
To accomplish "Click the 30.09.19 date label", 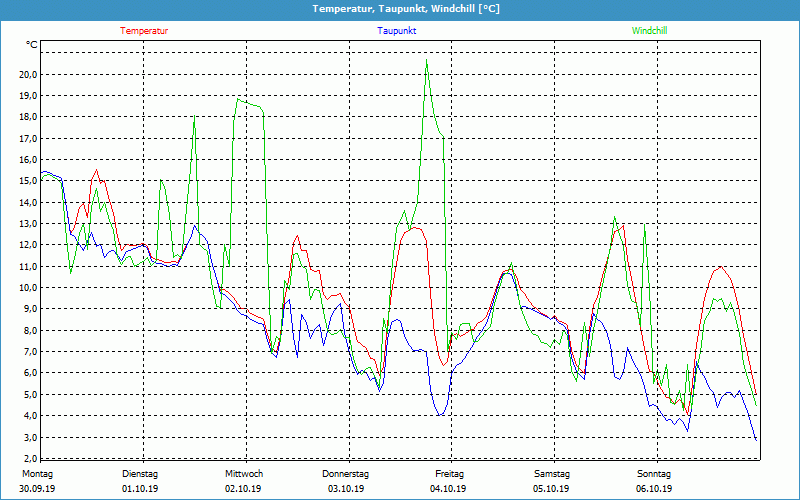I will click(37, 489).
